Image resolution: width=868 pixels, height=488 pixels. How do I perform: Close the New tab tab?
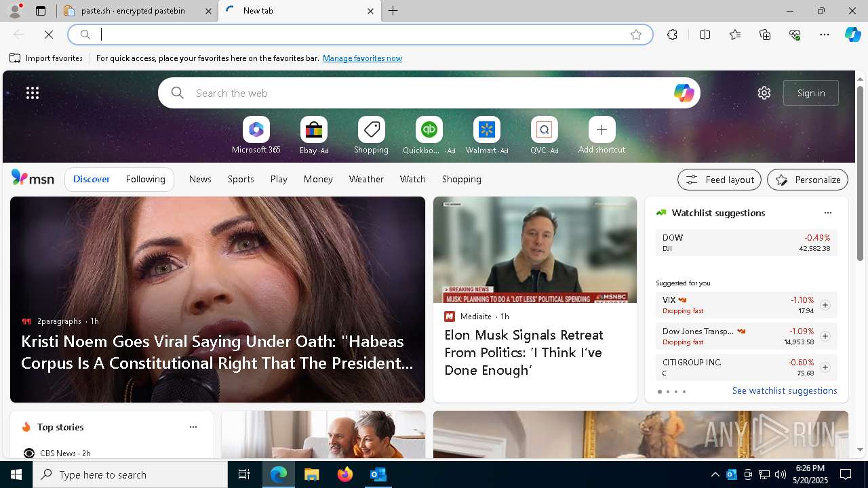coord(370,11)
